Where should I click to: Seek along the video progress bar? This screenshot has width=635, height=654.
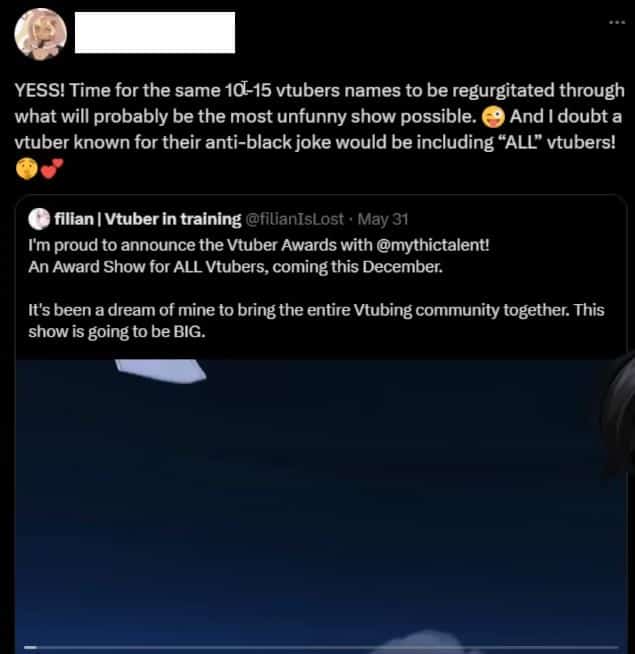tap(321, 647)
